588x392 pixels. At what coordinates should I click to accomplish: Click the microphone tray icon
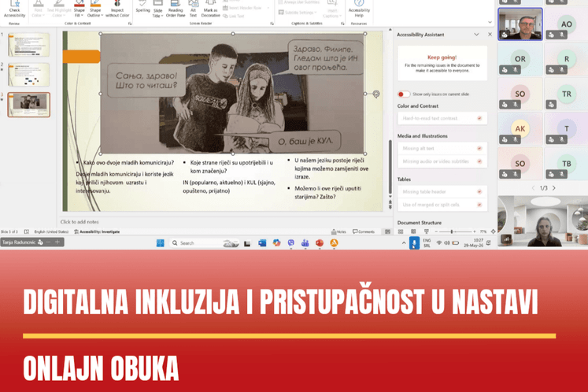pos(414,243)
